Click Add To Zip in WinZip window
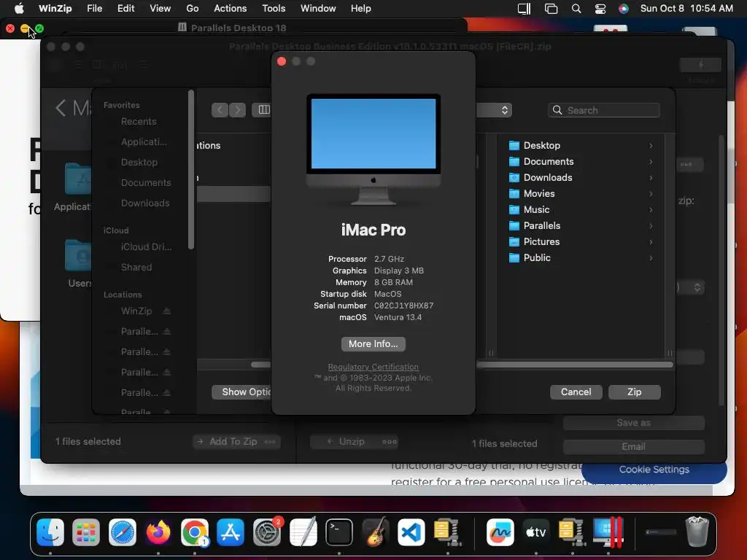Image resolution: width=747 pixels, height=560 pixels. click(x=236, y=442)
